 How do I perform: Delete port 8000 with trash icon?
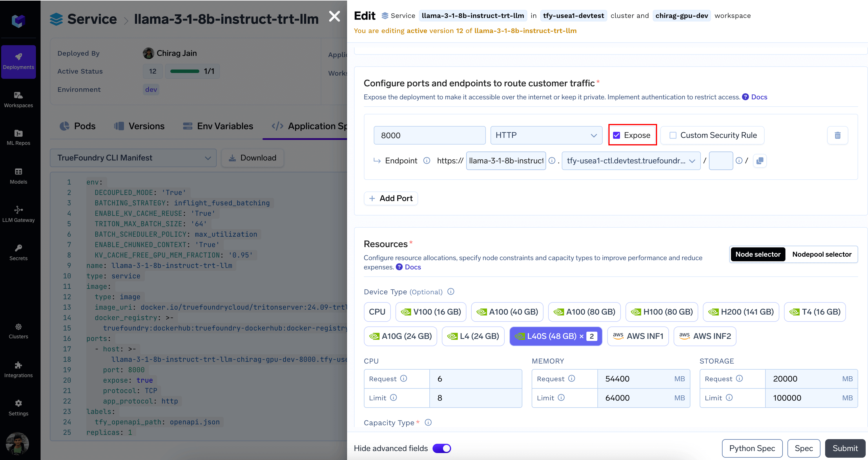click(x=837, y=135)
